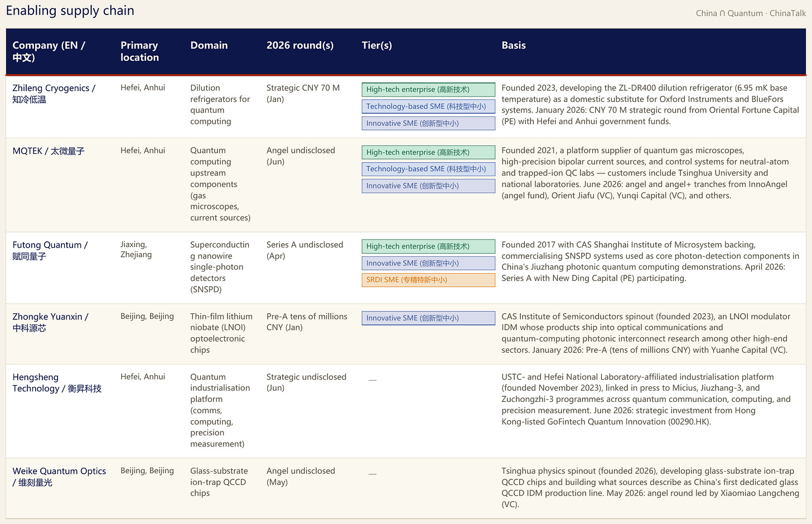Select the "Series A undisclosed (Apr)" round cell
This screenshot has width=812, height=524.
[305, 250]
